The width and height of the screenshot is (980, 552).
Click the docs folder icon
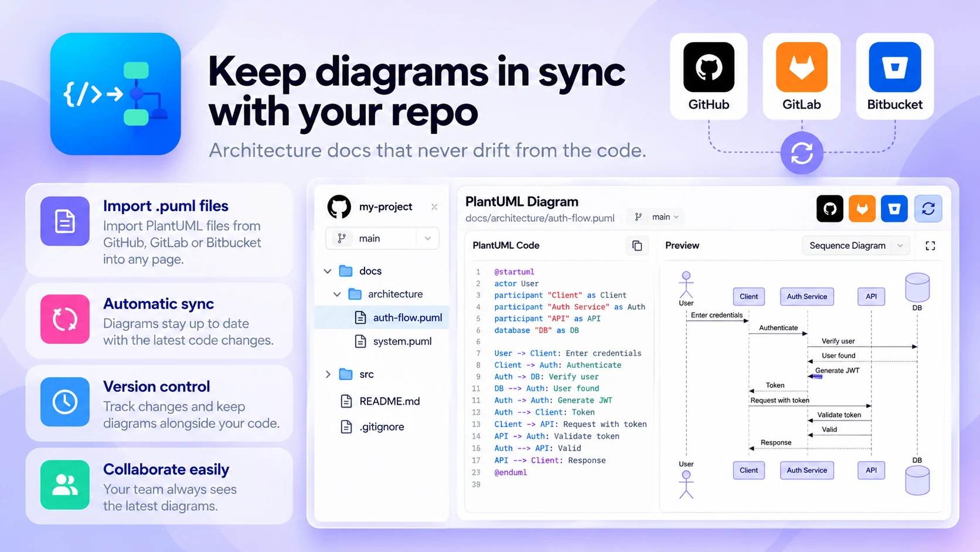[346, 271]
